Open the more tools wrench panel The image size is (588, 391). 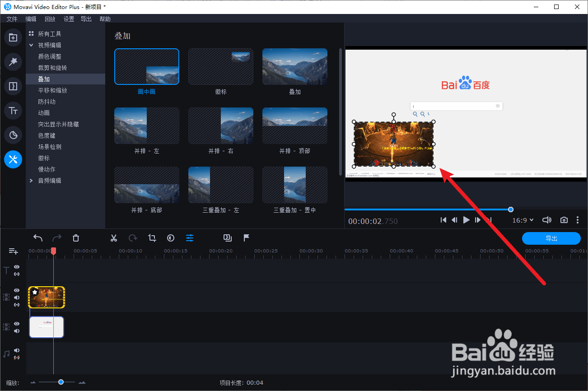[x=13, y=159]
